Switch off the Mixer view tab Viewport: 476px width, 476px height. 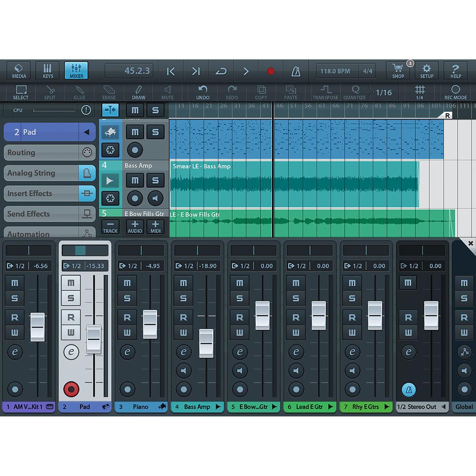click(x=76, y=70)
